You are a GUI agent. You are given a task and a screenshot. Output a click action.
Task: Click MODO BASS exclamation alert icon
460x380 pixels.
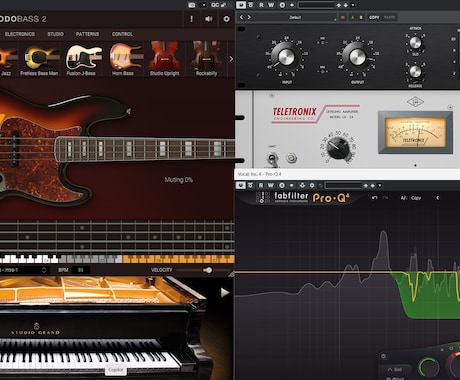coord(191,19)
